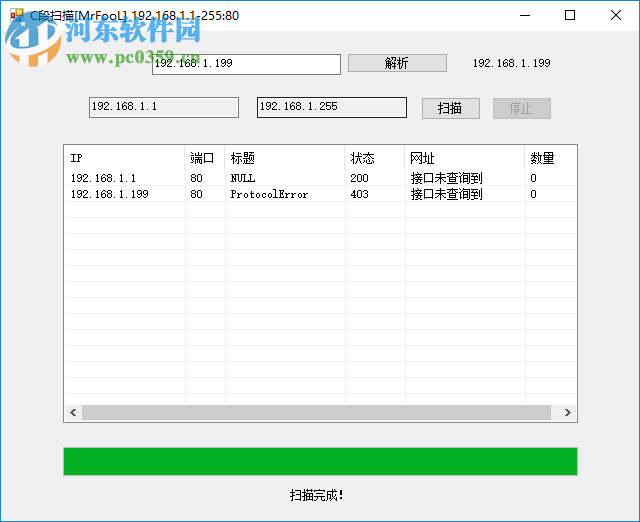
Task: Click 接口未查询到 in the 192.168.1.199 row
Action: coord(447,194)
